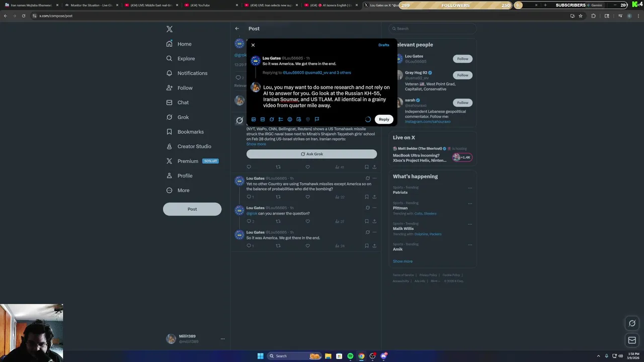Open instagram.com/sahouraxo link

[x=428, y=122]
